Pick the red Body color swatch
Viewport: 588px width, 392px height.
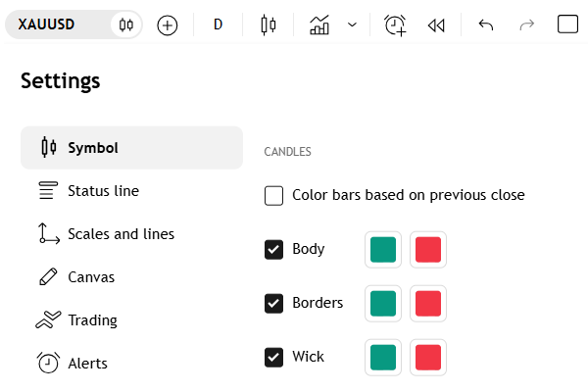(x=428, y=250)
